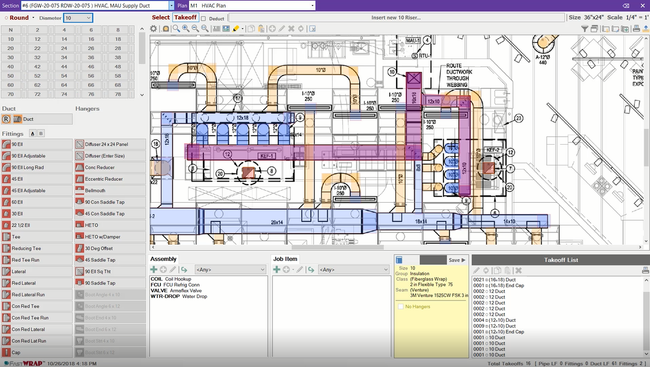Select 0021 (16-18) Duct takeoff entry
Screen dimensions: 650x367
pos(495,280)
